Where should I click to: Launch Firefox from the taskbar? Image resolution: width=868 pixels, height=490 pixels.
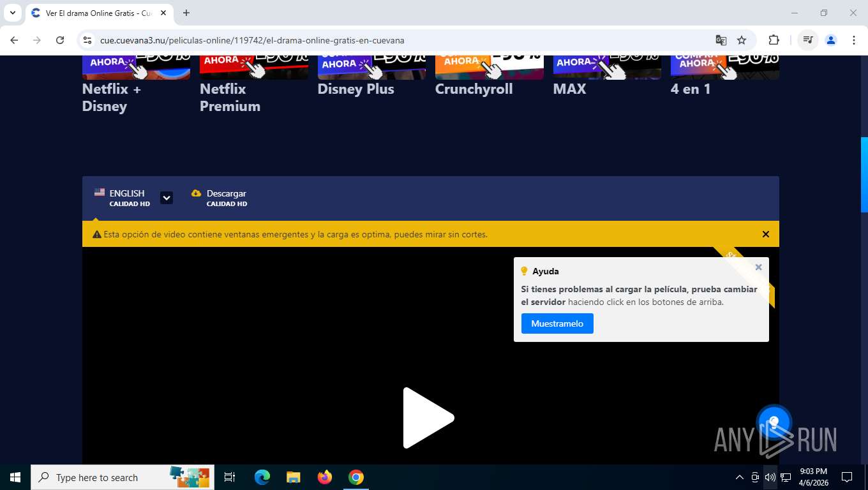(325, 477)
